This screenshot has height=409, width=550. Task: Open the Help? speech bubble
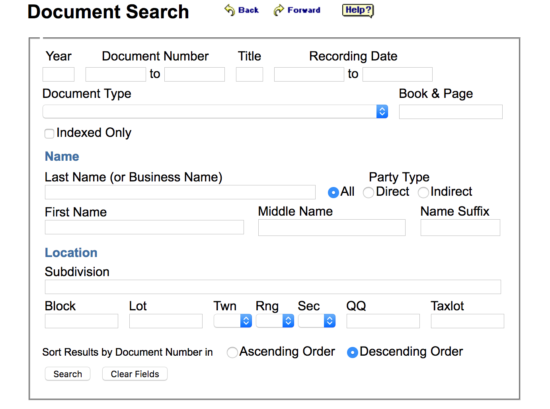[358, 10]
